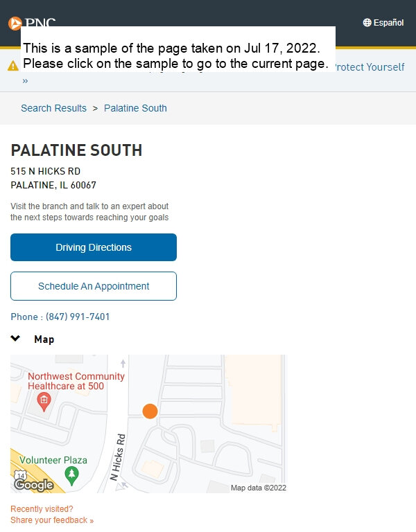Collapse the Map section chevron
The image size is (416, 532).
click(15, 338)
